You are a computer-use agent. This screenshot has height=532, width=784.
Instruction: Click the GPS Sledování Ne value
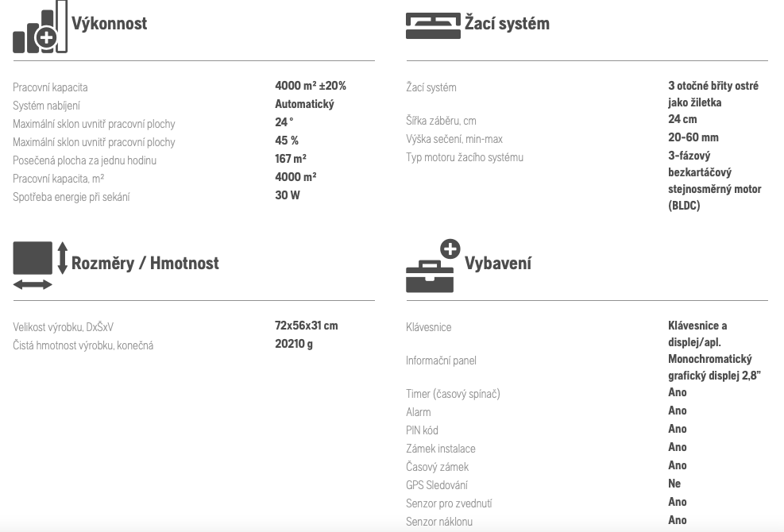[x=674, y=484]
